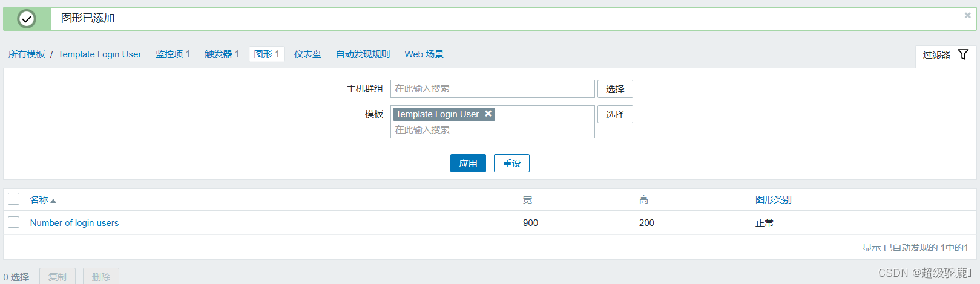This screenshot has height=284, width=980.
Task: Apply the filter with 应用
Action: [x=468, y=163]
